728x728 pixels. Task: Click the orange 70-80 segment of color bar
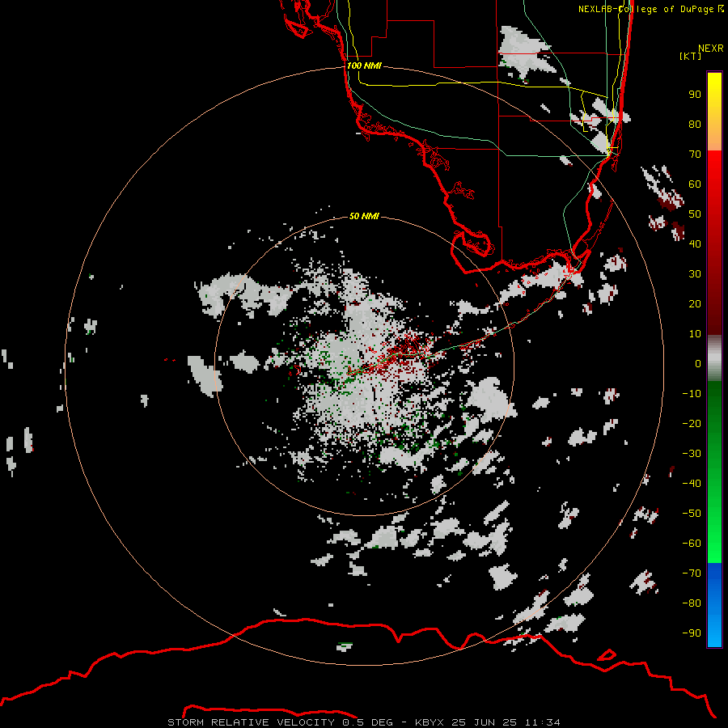pos(714,138)
